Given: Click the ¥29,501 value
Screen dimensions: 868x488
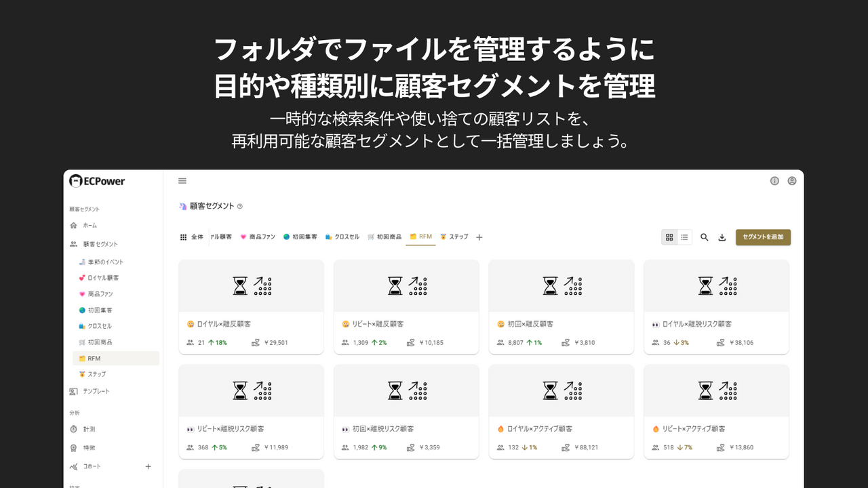Looking at the screenshot, I should coord(275,343).
